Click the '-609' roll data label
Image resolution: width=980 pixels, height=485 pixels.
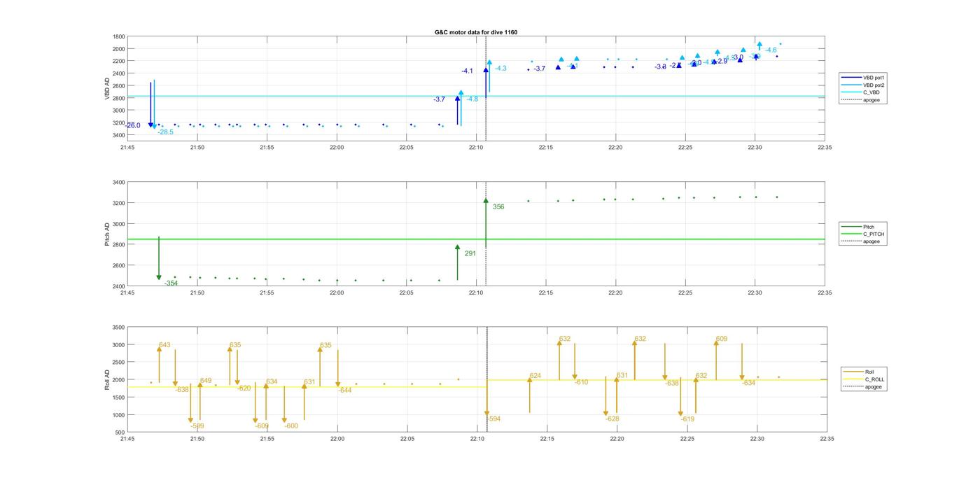click(x=262, y=426)
